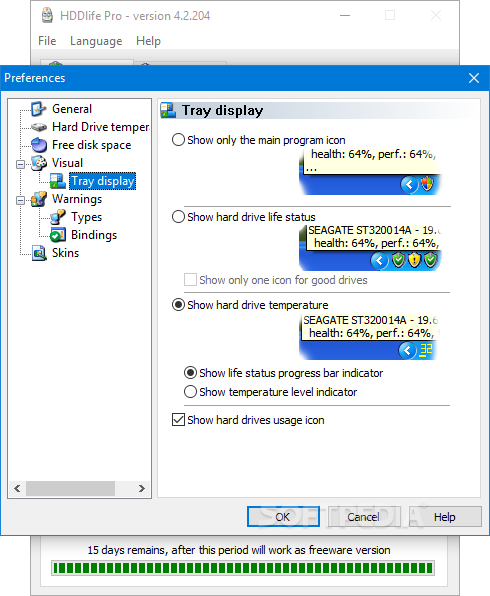The image size is (490, 596).
Task: Select Warnings tree item label
Action: 77,199
